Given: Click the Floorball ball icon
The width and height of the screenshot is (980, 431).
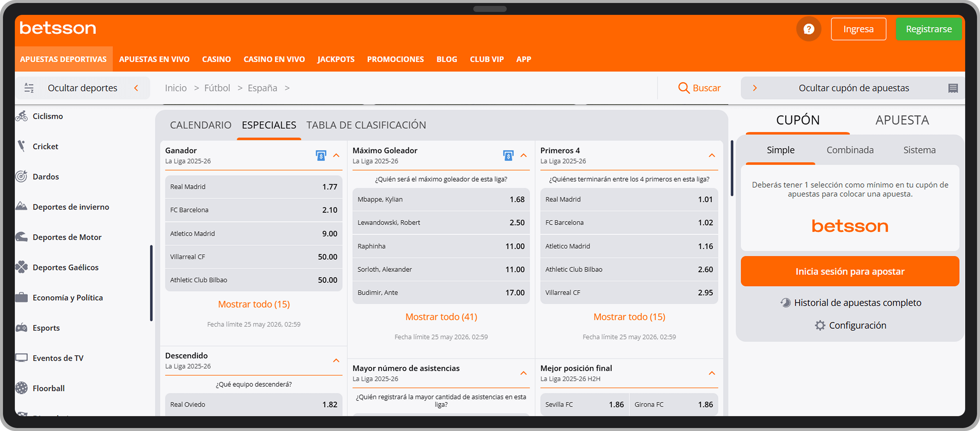Looking at the screenshot, I should pyautogui.click(x=22, y=388).
